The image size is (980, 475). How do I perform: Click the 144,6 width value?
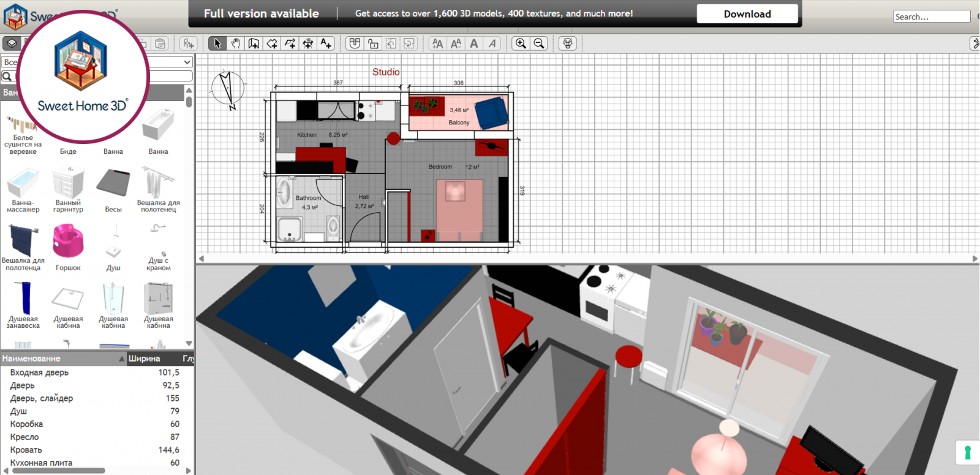169,450
